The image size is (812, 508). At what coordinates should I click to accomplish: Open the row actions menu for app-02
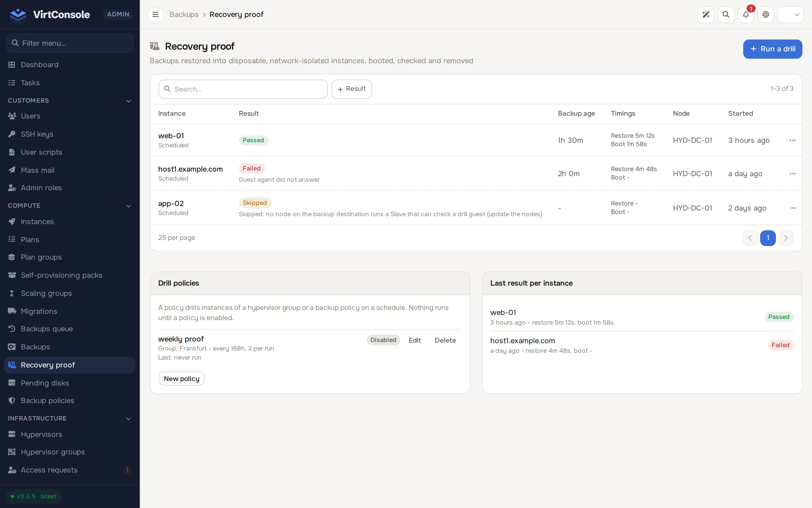pyautogui.click(x=793, y=208)
